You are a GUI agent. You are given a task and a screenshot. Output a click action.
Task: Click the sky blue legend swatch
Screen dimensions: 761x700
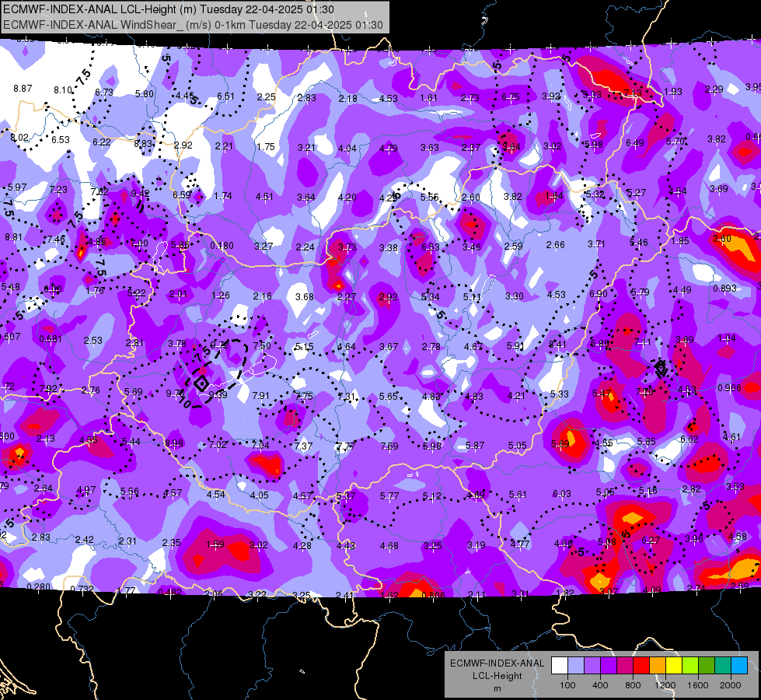(739, 666)
